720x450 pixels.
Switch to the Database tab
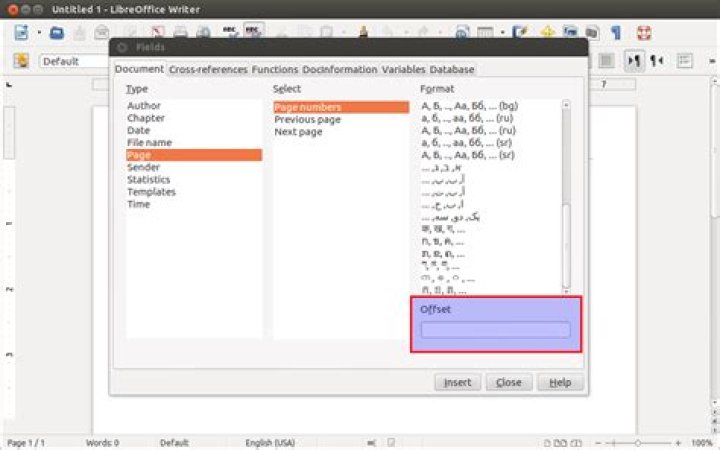coord(452,69)
